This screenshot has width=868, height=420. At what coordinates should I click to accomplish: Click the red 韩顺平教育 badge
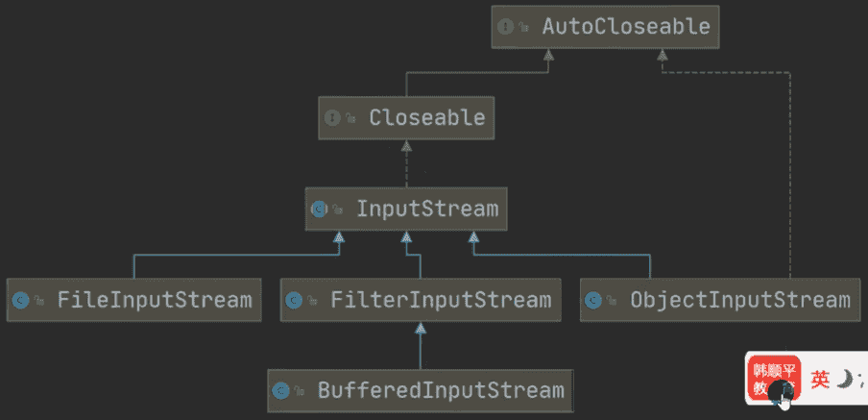point(773,380)
